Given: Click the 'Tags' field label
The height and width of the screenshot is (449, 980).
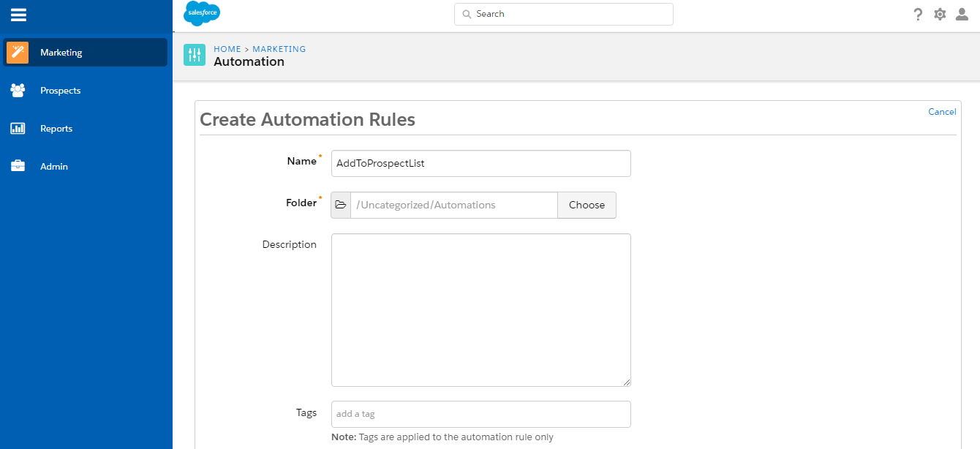Looking at the screenshot, I should [x=306, y=413].
